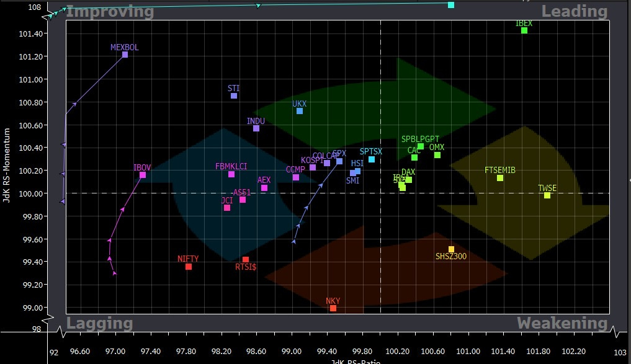
Task: Select the RTSI$ data point
Action: click(246, 260)
